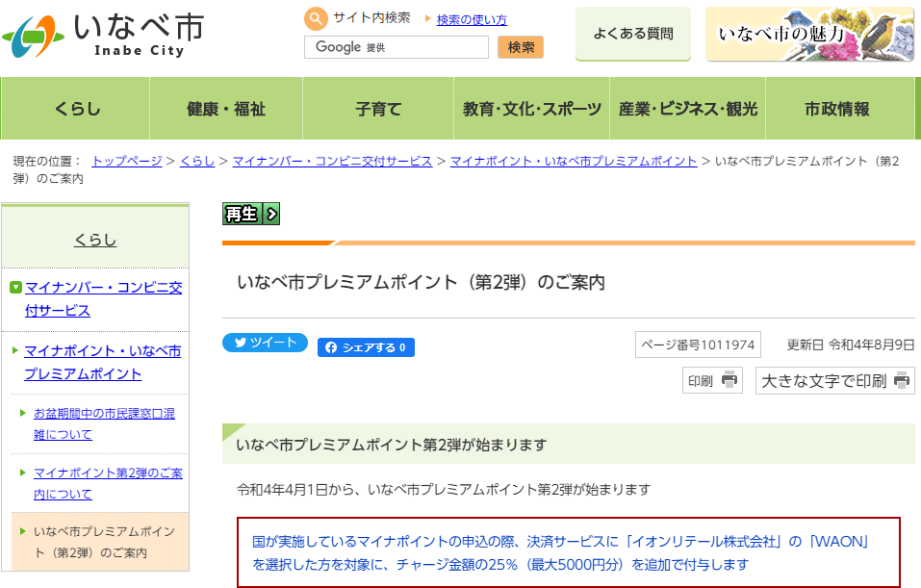Image resolution: width=921 pixels, height=588 pixels.
Task: Open the いなべ市の魅力 banner
Action: 810,34
